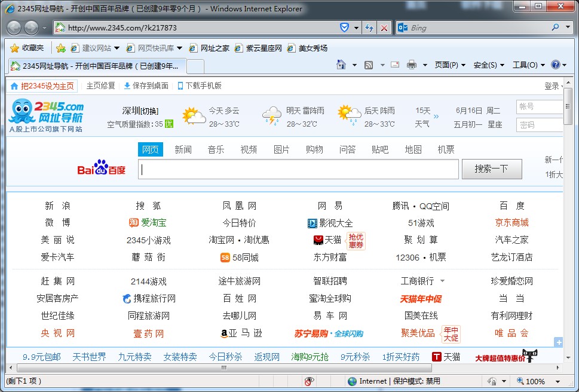
Task: Click the 亚马逊 Amazon logo icon
Action: 224,333
